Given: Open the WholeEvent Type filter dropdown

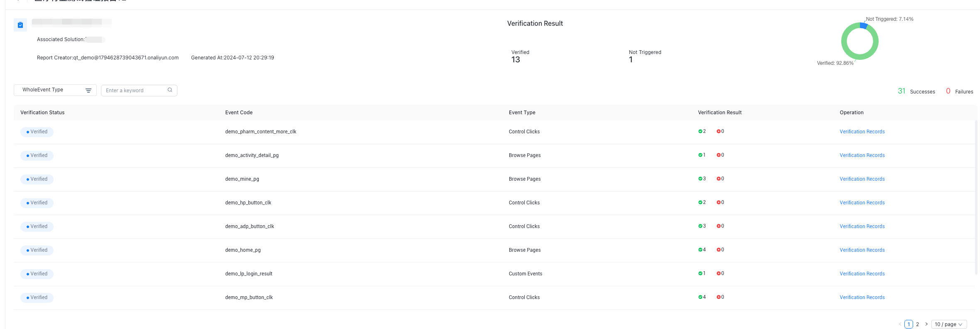Looking at the screenshot, I should 55,90.
